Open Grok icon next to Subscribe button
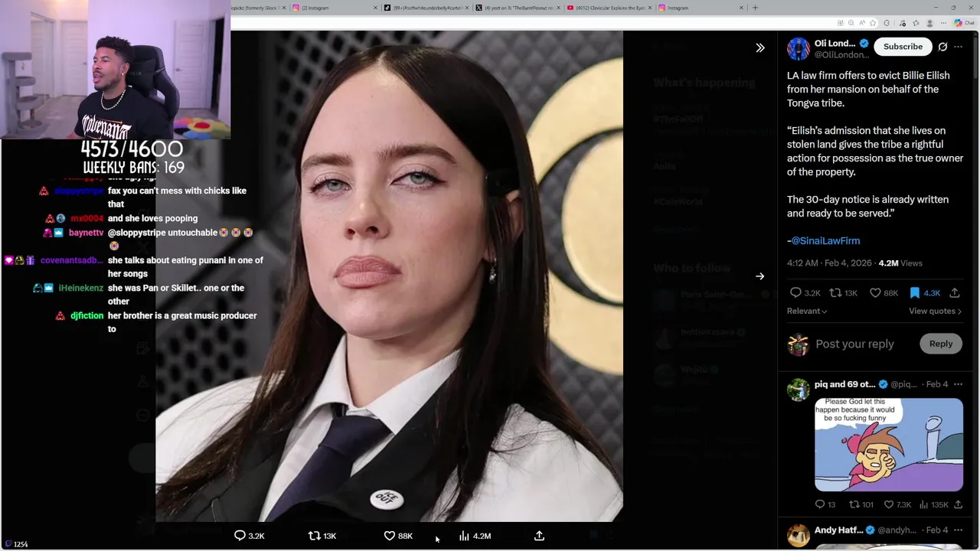 942,47
